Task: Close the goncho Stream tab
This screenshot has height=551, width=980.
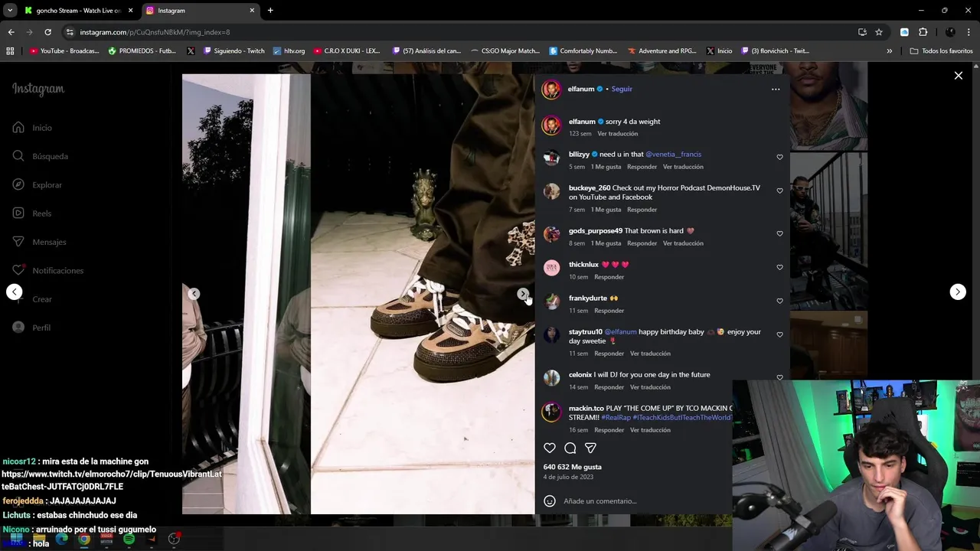Action: (130, 11)
